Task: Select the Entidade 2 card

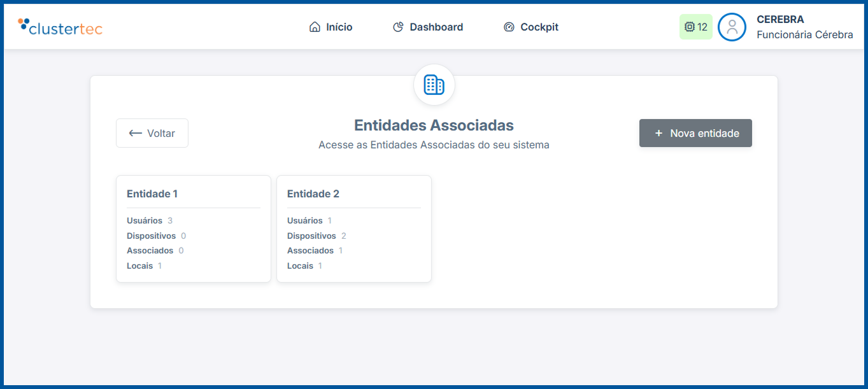Action: point(354,229)
